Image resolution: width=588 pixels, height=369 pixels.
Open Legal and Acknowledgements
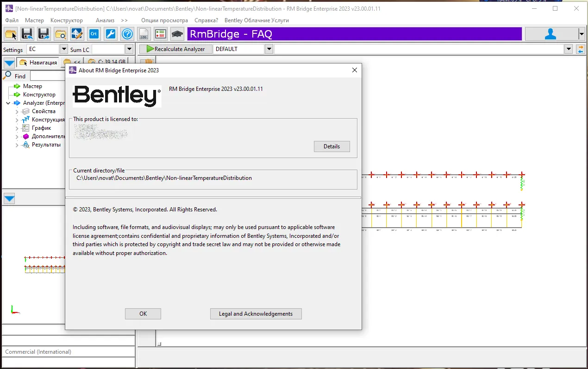(256, 314)
